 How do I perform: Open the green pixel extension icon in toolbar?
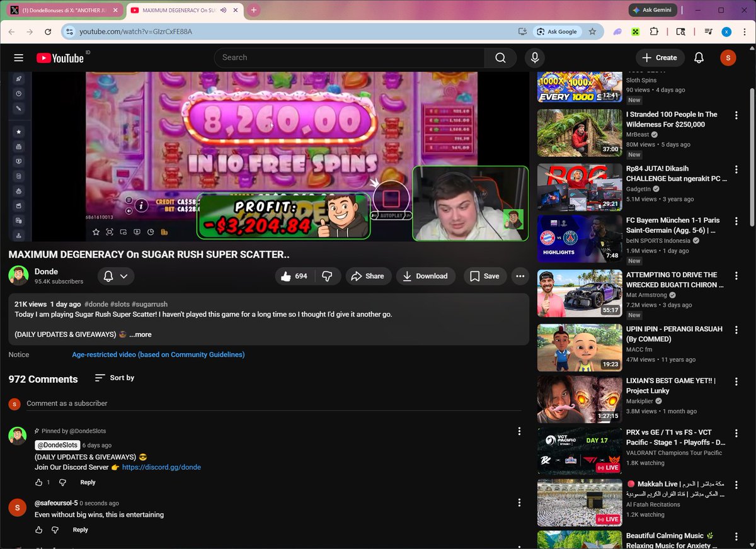pyautogui.click(x=636, y=31)
